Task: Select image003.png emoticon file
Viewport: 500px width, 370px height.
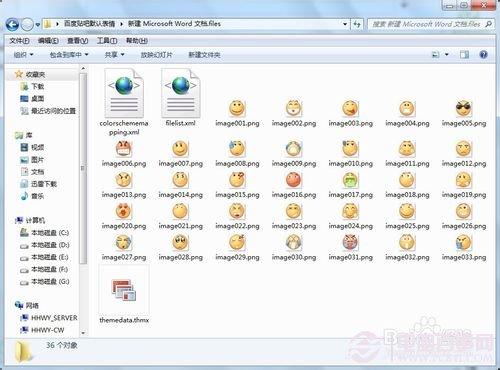Action: 350,108
